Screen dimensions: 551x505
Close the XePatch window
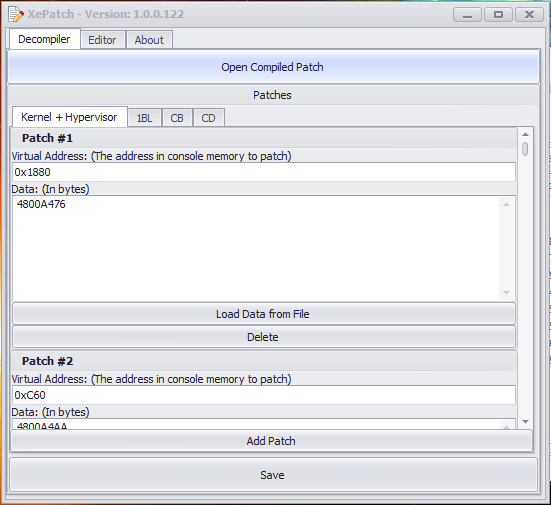[x=529, y=15]
